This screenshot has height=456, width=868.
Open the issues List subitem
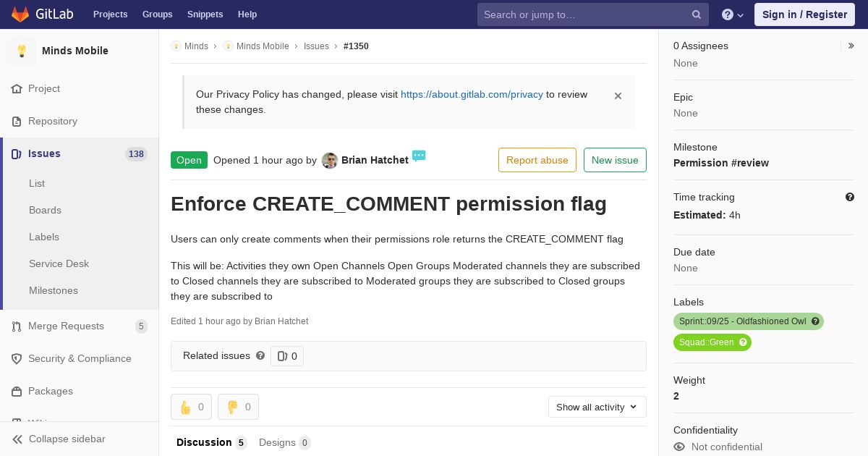pyautogui.click(x=37, y=183)
